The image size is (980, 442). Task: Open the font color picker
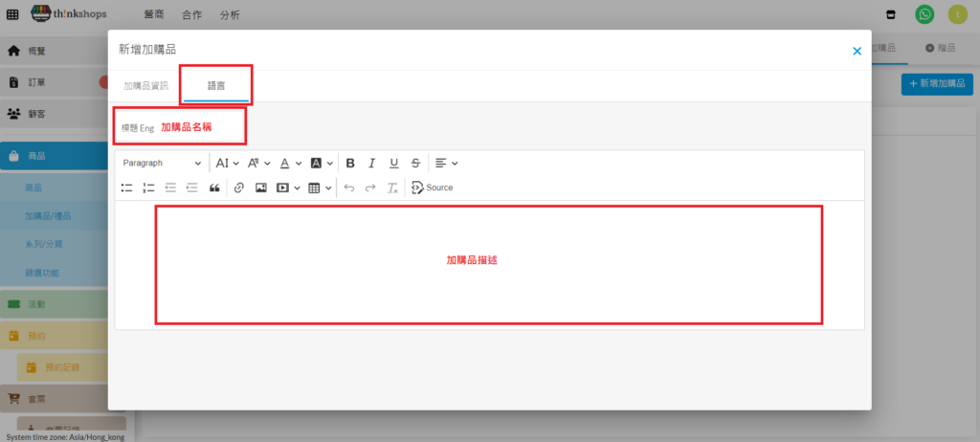[290, 164]
